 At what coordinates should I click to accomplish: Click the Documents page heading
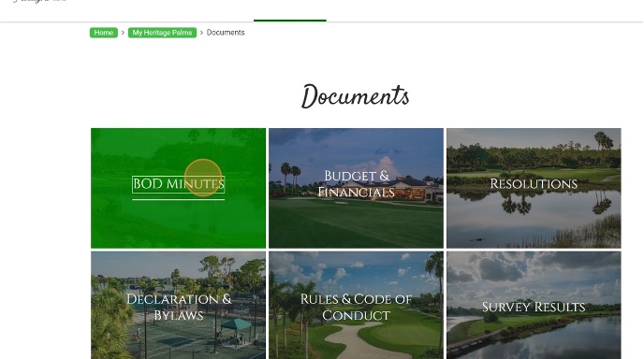pyautogui.click(x=356, y=96)
